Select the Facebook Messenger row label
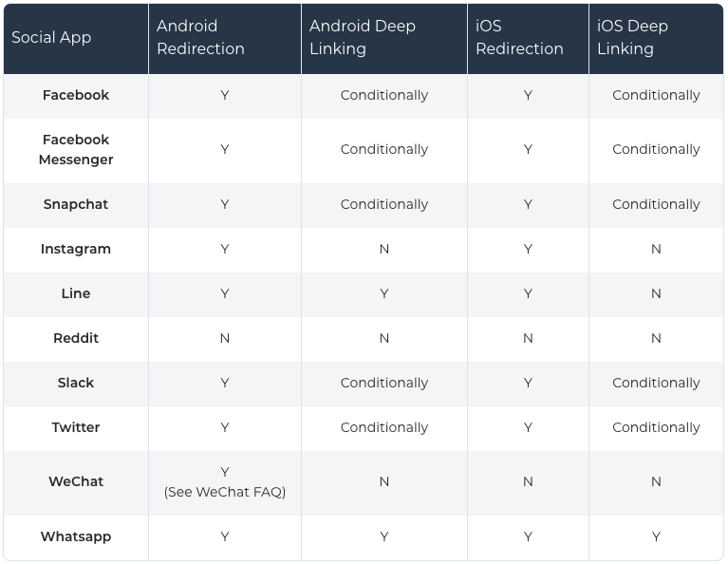The width and height of the screenshot is (728, 564). click(76, 149)
